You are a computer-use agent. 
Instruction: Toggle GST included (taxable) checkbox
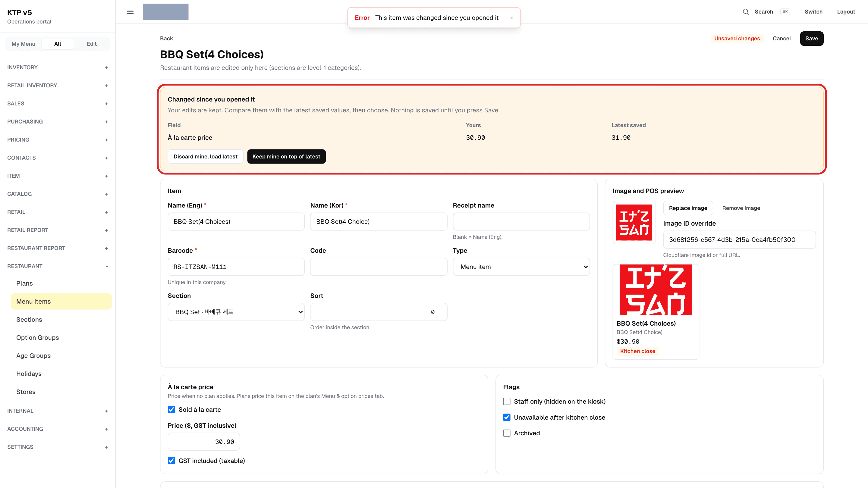click(x=171, y=461)
